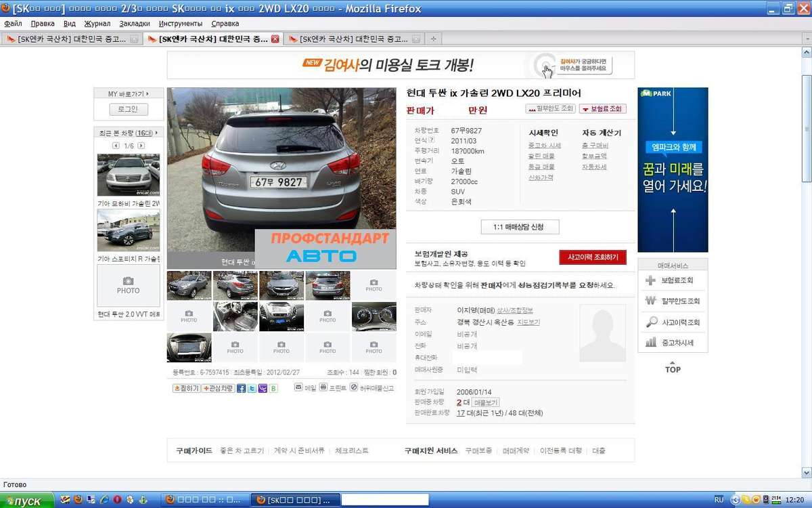The width and height of the screenshot is (812, 508).
Task: Open the 지도보기 map link
Action: click(528, 322)
